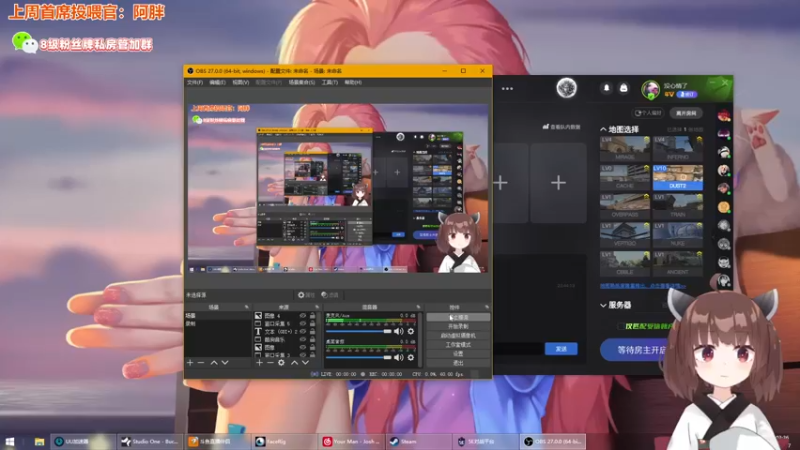Toggle visibility of 窗口采集 3 source

[303, 355]
